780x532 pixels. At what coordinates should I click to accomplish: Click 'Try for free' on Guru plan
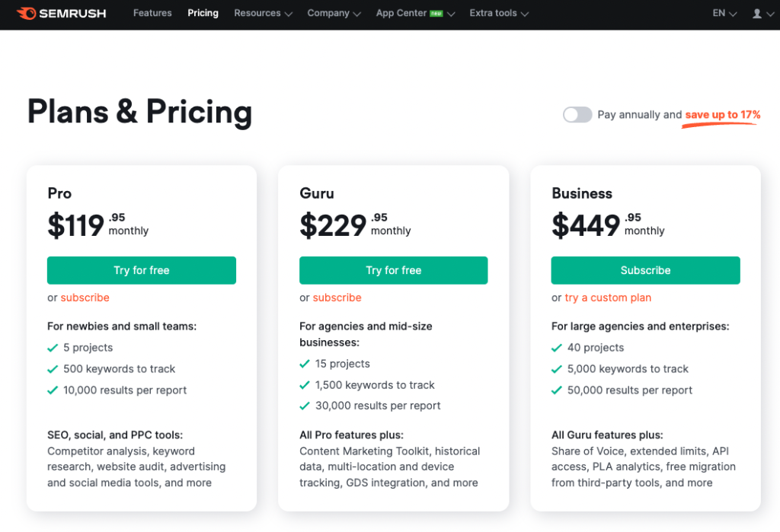tap(394, 270)
